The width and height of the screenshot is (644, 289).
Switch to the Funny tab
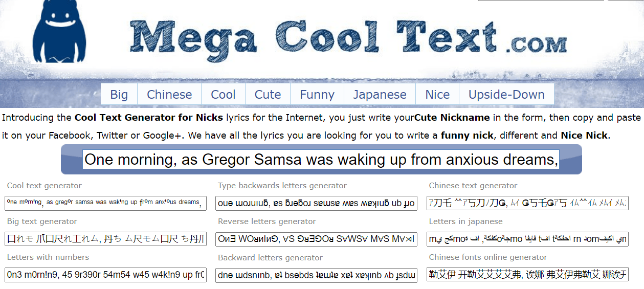tap(317, 95)
